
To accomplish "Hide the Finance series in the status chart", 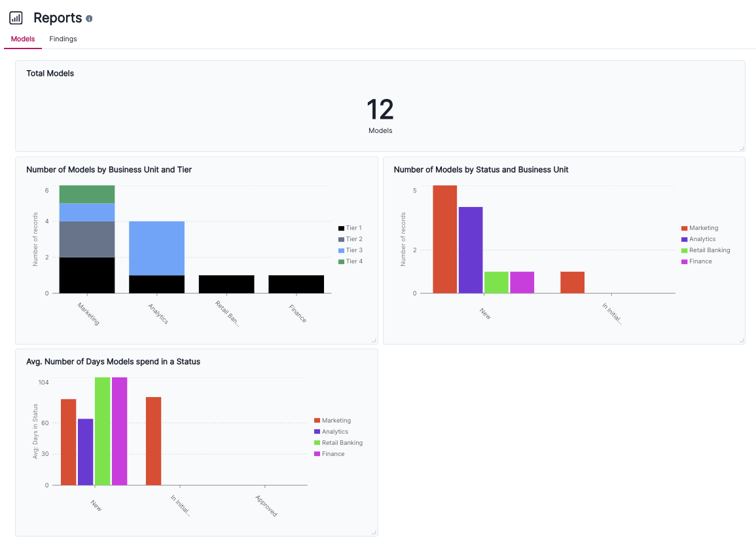I will [685, 261].
